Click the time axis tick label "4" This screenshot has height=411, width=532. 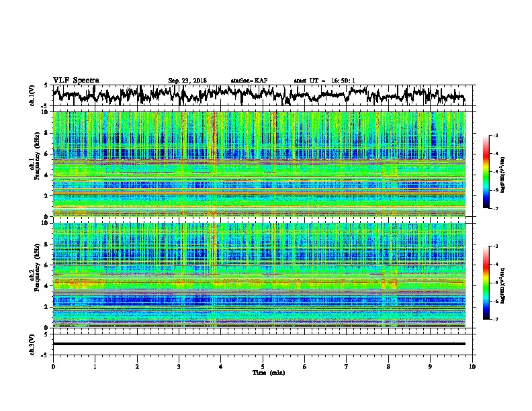(221, 367)
